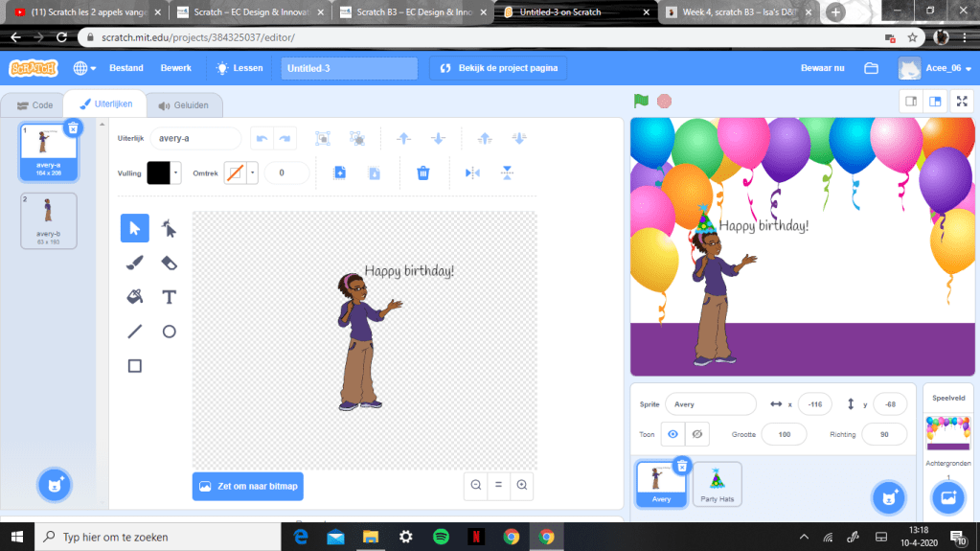
Task: Click the green flag to run
Action: pyautogui.click(x=641, y=101)
